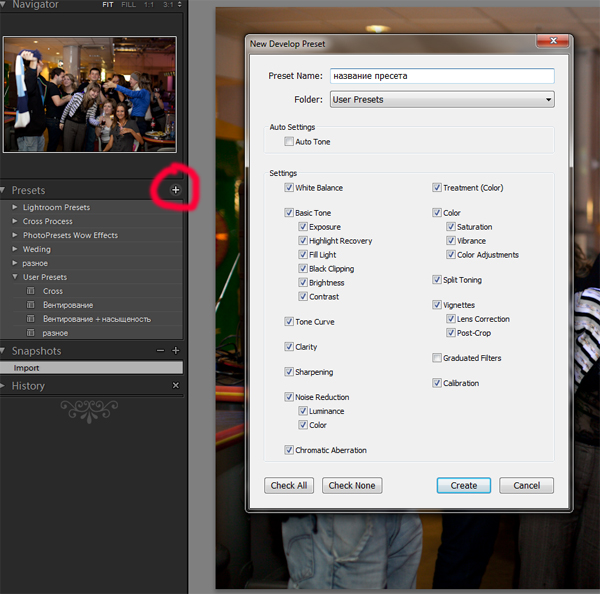
Task: Add new preset with Presets plus icon
Action: [x=175, y=190]
